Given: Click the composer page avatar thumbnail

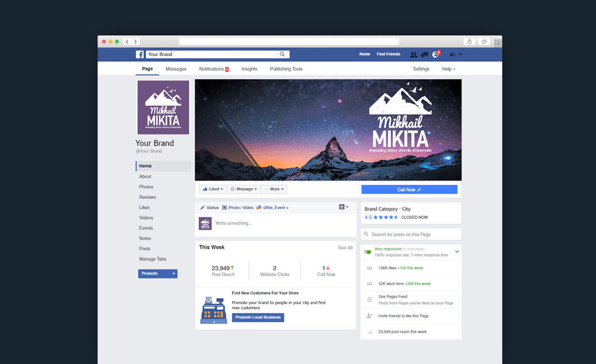Looking at the screenshot, I should pos(205,223).
